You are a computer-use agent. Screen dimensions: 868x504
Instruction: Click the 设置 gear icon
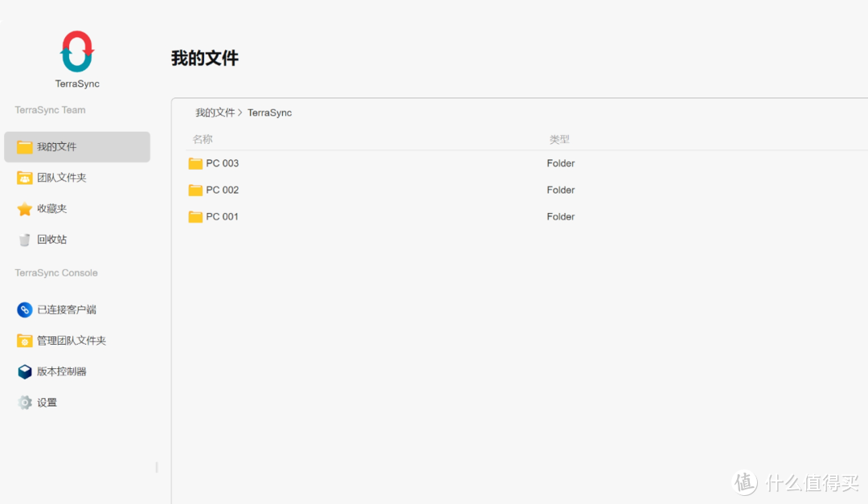25,403
